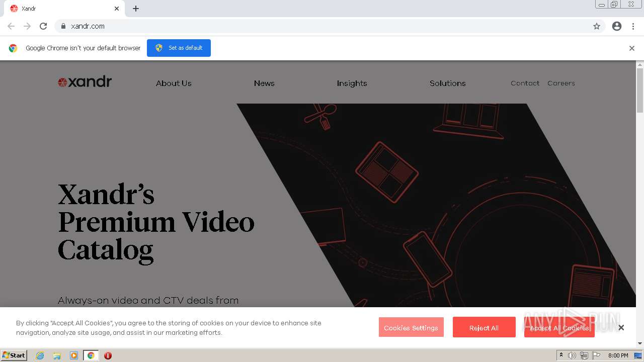Click the Accept All Cookies button
The image size is (644, 362).
click(559, 327)
